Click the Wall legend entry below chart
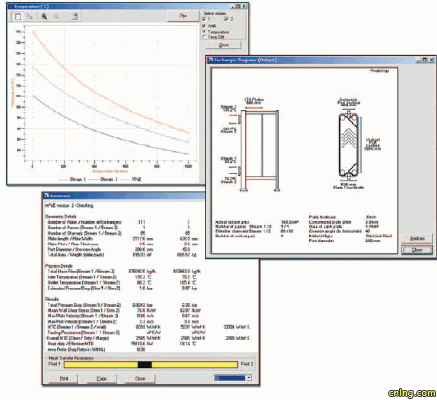 pos(131,179)
